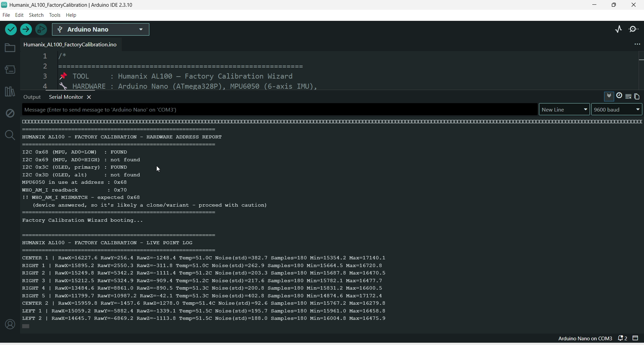This screenshot has width=644, height=345.
Task: Click the 'CENTER 1' log row
Action: click(x=204, y=258)
